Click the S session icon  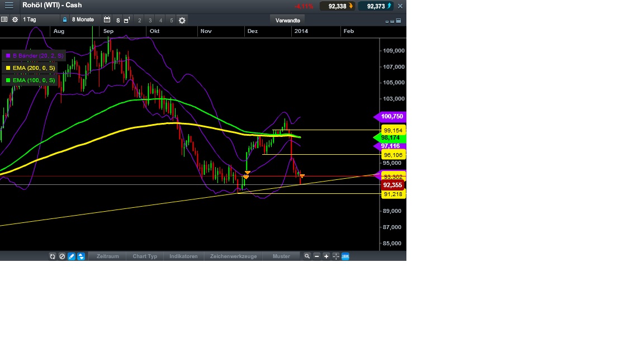coord(117,20)
